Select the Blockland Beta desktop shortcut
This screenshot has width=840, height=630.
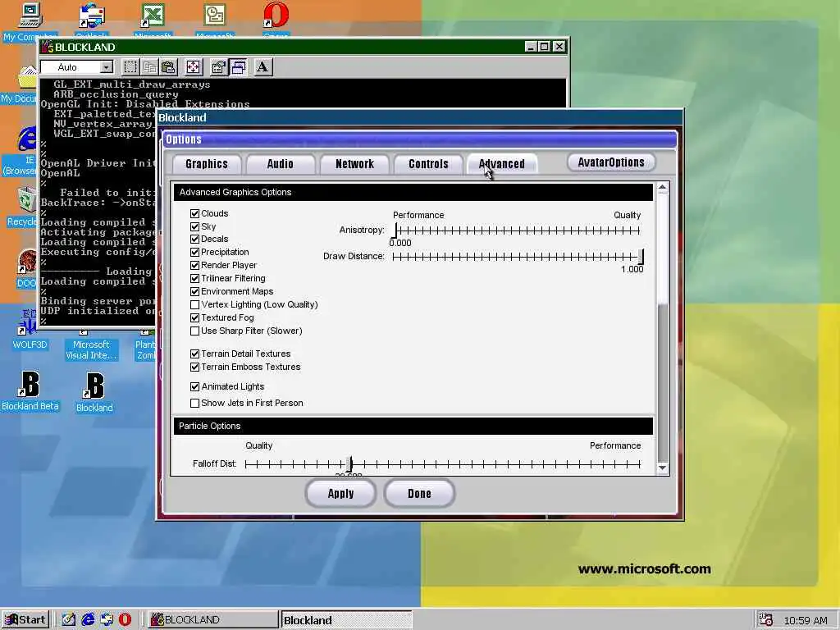[x=30, y=391]
